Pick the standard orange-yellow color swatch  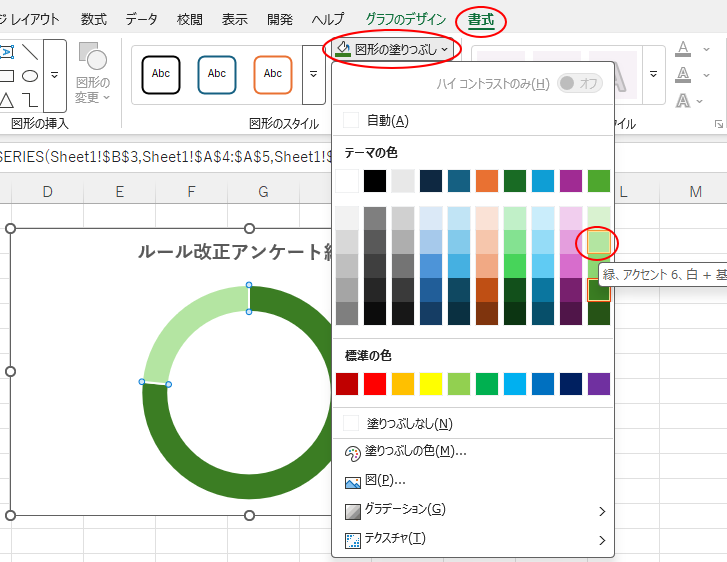(403, 384)
